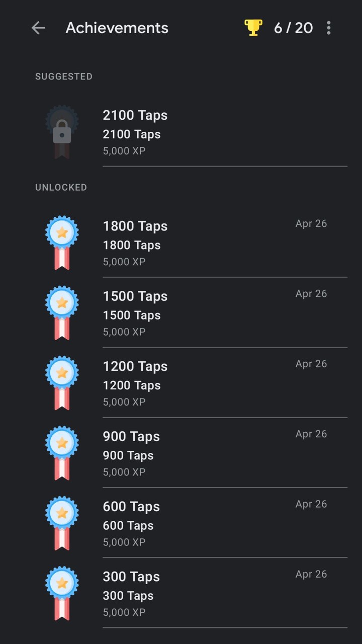The image size is (362, 644).
Task: Tap the Apr 26 date on 1800 Taps
Action: 311,224
